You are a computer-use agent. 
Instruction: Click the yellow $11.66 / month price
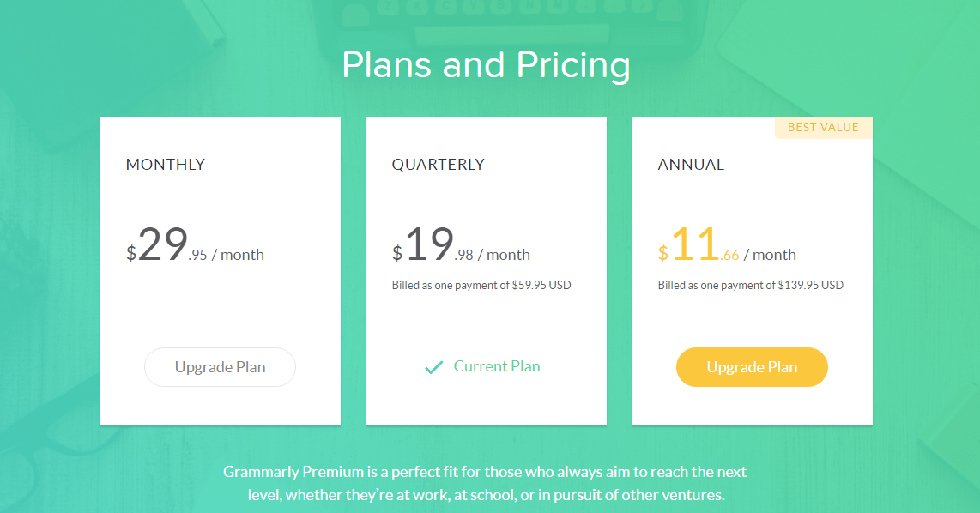(x=727, y=245)
